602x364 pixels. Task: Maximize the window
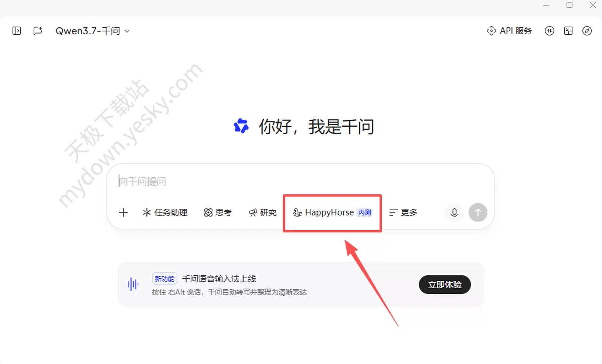click(569, 5)
